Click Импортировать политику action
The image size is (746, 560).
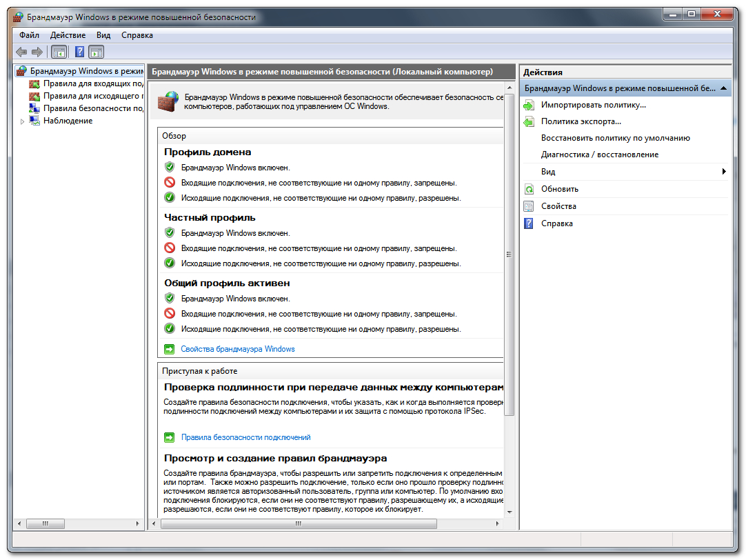(593, 105)
